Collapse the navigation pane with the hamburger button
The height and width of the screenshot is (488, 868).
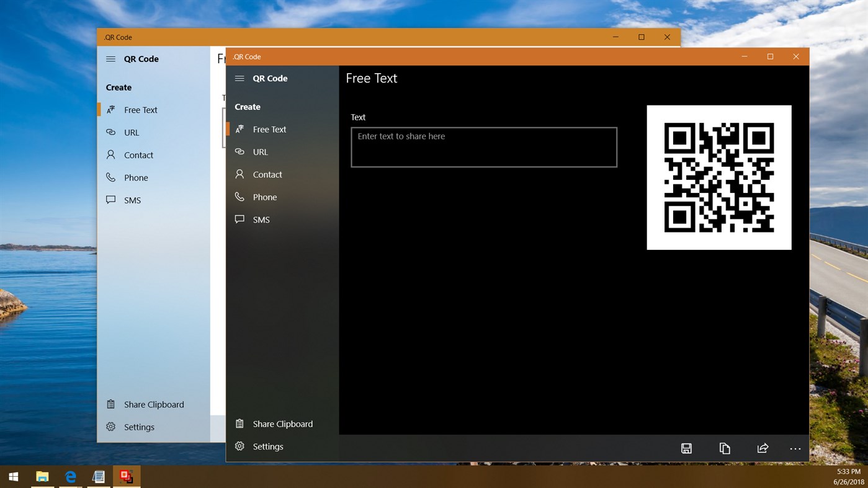coord(239,78)
